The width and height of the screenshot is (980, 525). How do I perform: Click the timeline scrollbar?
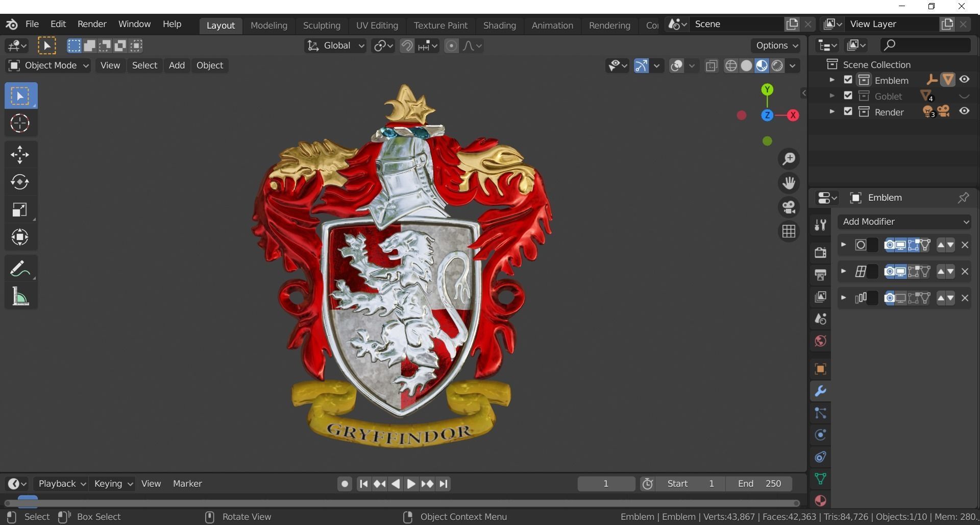pyautogui.click(x=402, y=504)
